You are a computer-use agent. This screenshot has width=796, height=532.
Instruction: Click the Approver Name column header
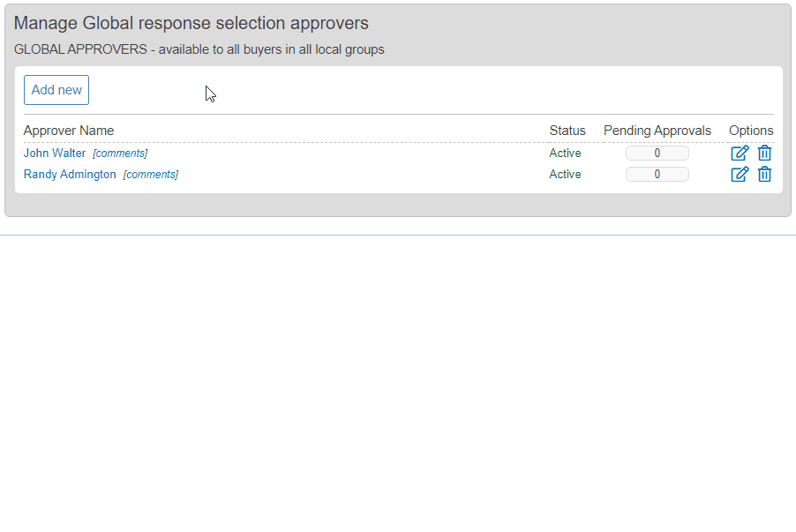pyautogui.click(x=69, y=131)
